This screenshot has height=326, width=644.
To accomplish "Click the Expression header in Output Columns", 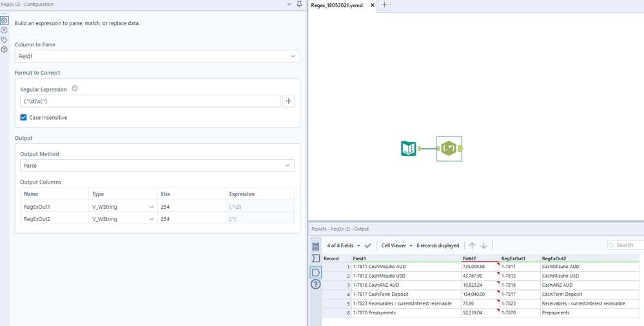I will pyautogui.click(x=260, y=194).
